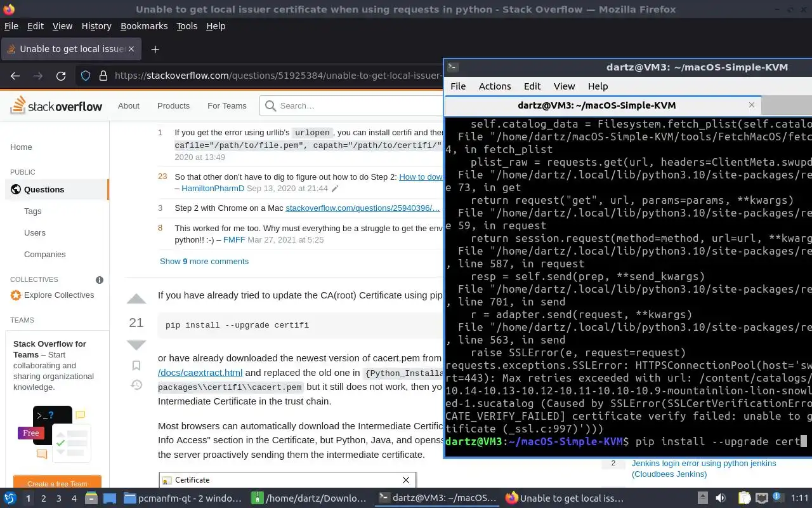Open Jenkins login error related question
This screenshot has height=508, width=812.
[x=704, y=469]
